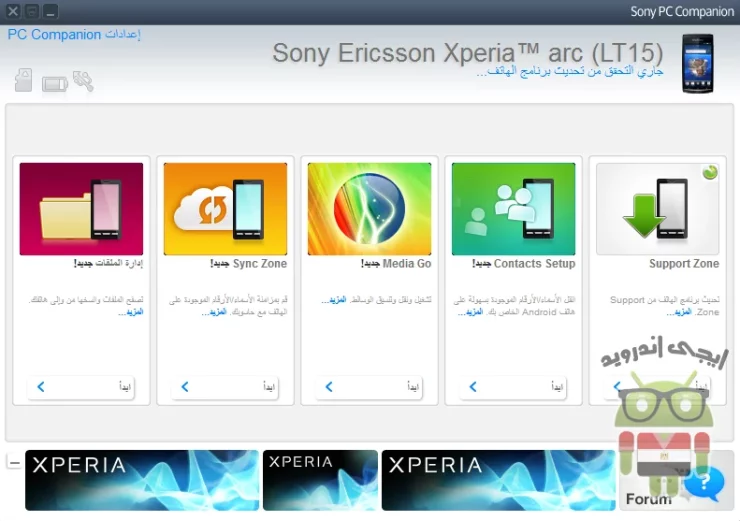Open More link under Contacts Setup description

pyautogui.click(x=471, y=312)
